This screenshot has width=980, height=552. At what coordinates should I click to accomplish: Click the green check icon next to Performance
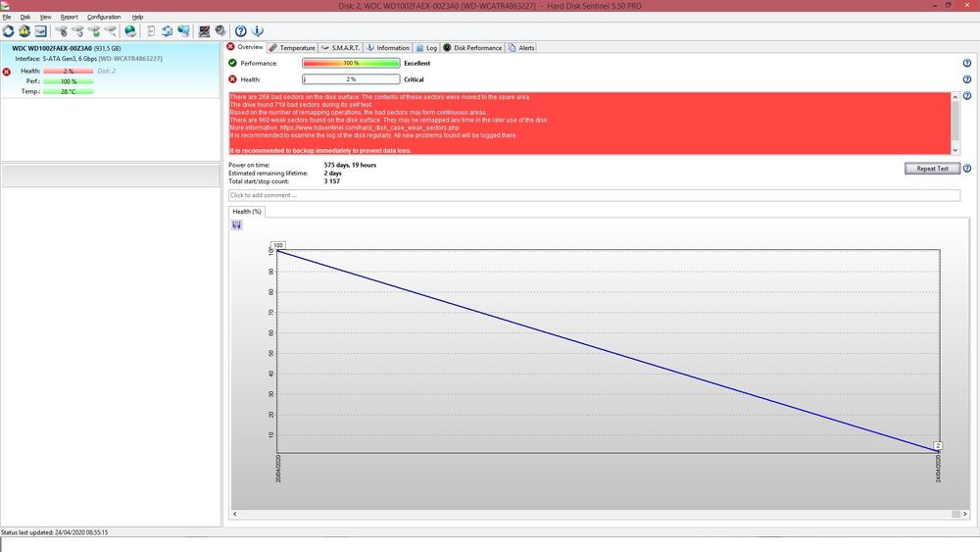[x=232, y=63]
